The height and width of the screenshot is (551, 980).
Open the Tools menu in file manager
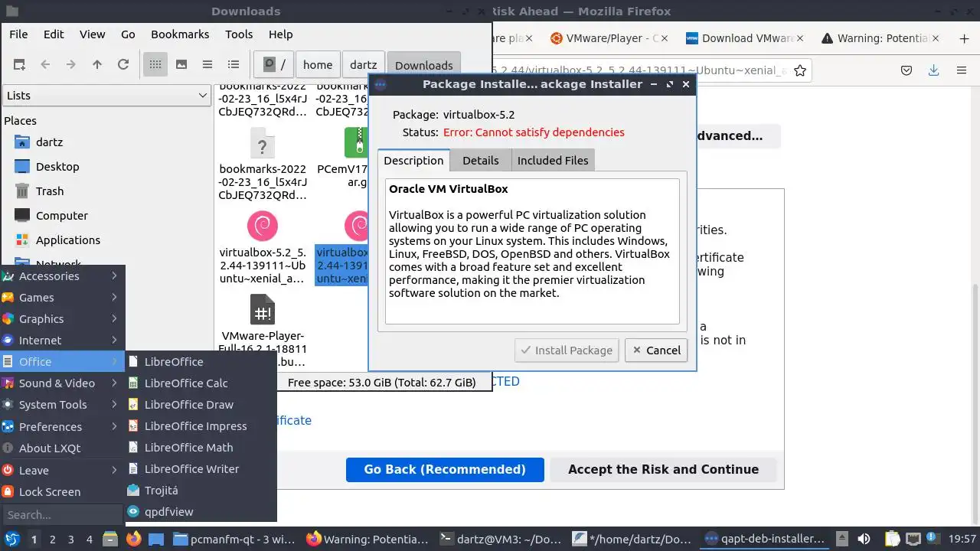tap(239, 34)
